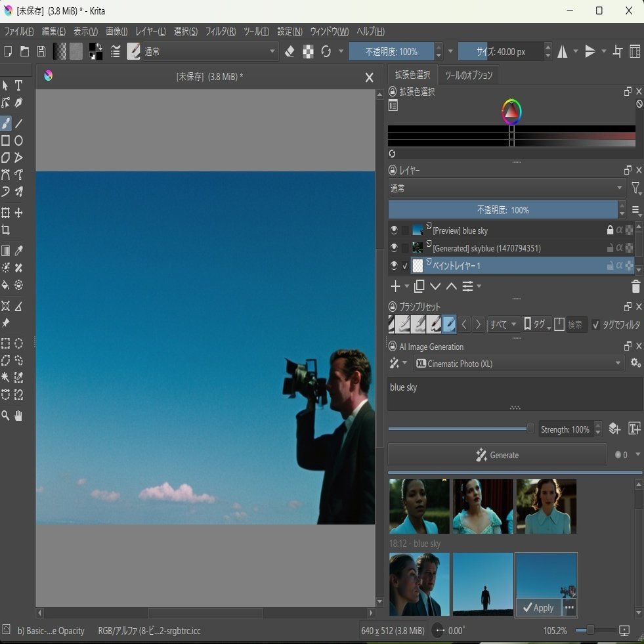
Task: Select the Transform tool
Action: tap(6, 212)
